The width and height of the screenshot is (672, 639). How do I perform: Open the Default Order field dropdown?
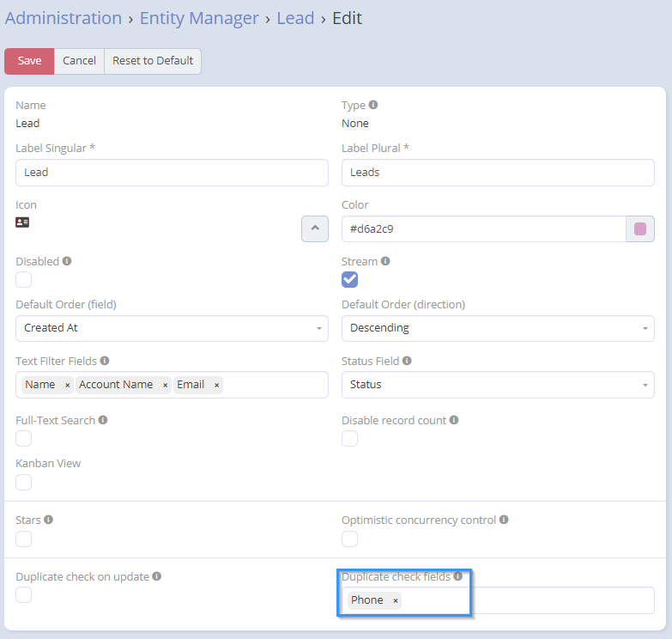pos(172,328)
